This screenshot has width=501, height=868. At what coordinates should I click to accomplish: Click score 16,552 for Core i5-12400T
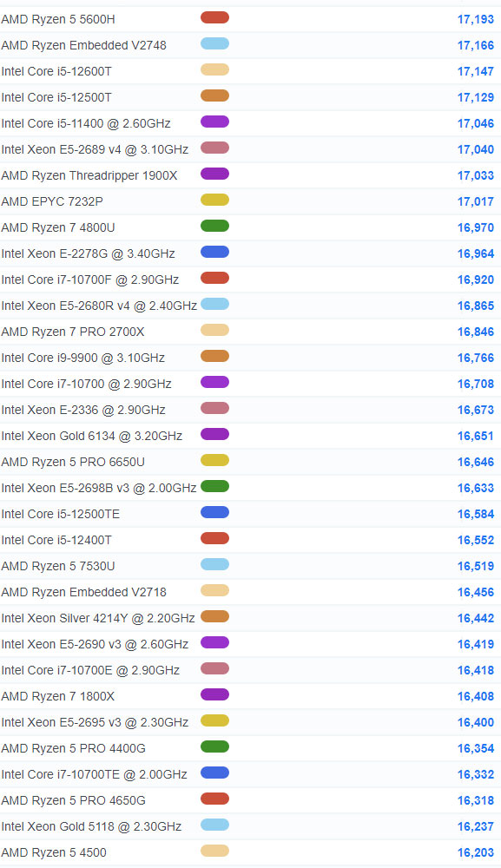pos(476,540)
